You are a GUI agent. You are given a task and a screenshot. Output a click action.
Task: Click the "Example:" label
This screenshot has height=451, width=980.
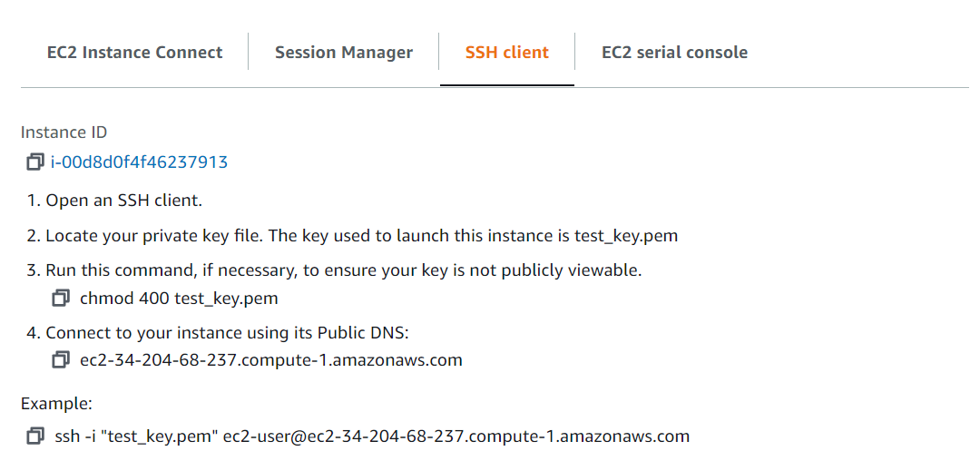coord(56,404)
